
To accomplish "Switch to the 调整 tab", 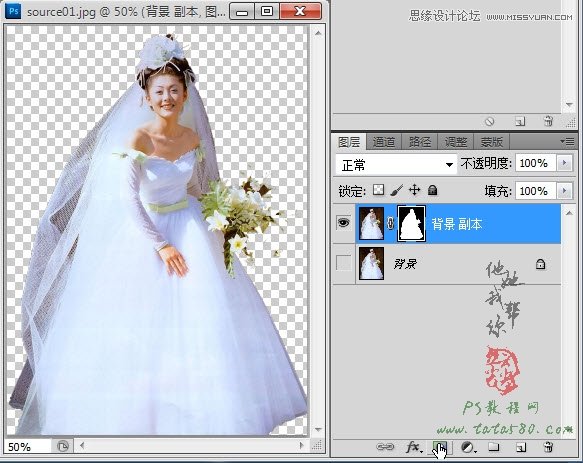I will pos(455,142).
